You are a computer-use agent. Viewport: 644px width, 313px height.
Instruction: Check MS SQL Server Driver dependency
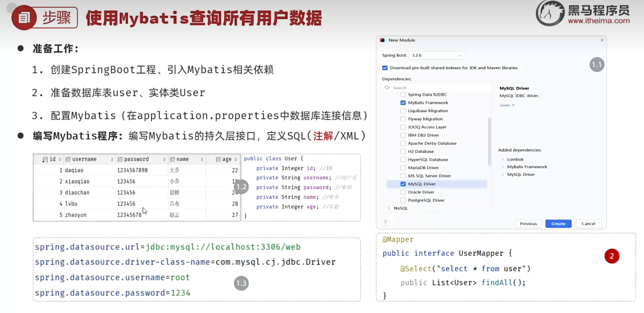(x=403, y=176)
